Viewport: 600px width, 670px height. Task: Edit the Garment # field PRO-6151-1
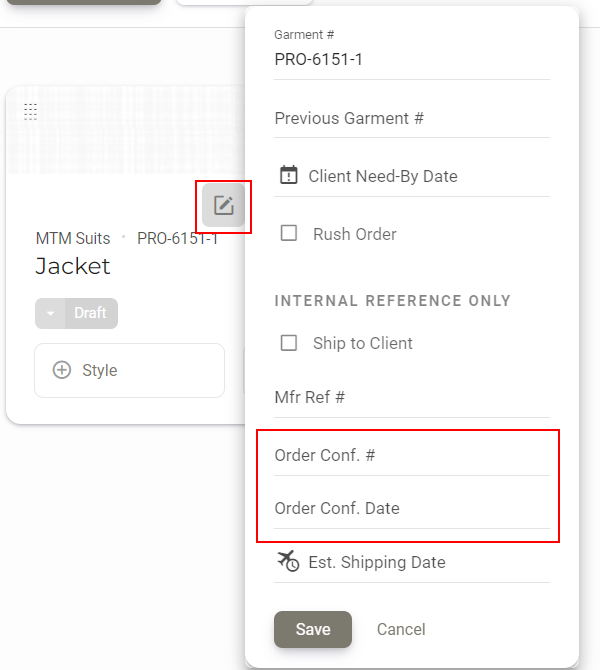(x=412, y=59)
